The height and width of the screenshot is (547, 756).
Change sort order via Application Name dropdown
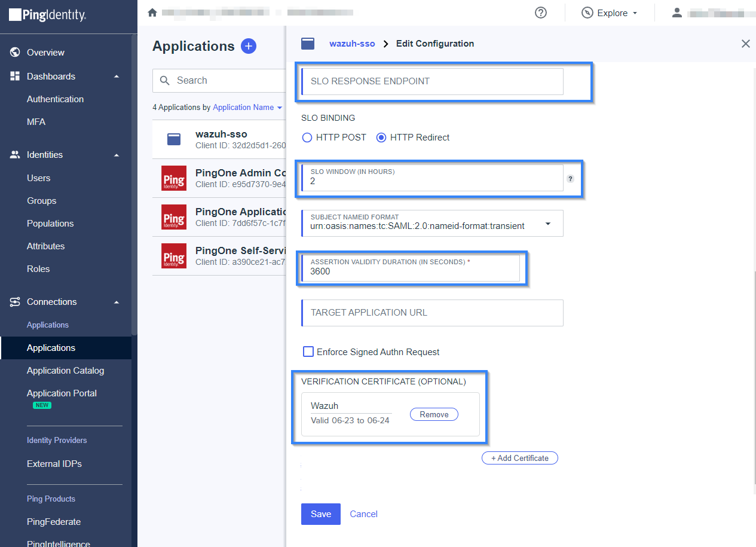(x=247, y=108)
